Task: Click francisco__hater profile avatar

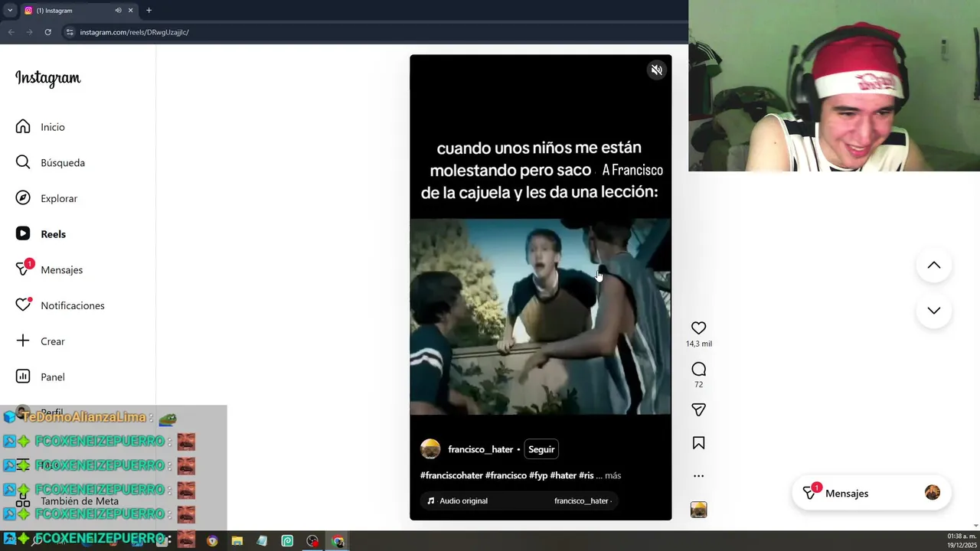Action: click(x=430, y=449)
